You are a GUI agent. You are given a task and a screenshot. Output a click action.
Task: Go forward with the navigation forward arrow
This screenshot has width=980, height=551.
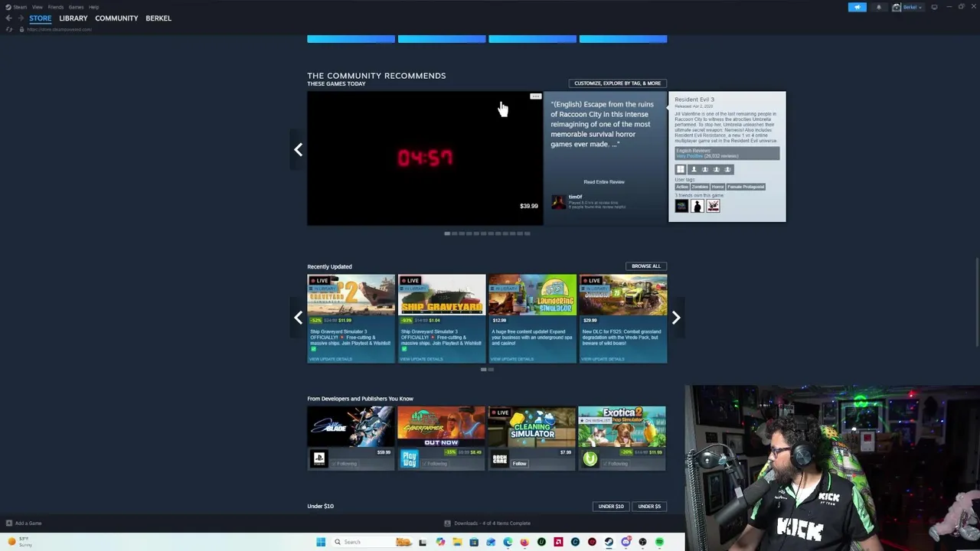[21, 18]
